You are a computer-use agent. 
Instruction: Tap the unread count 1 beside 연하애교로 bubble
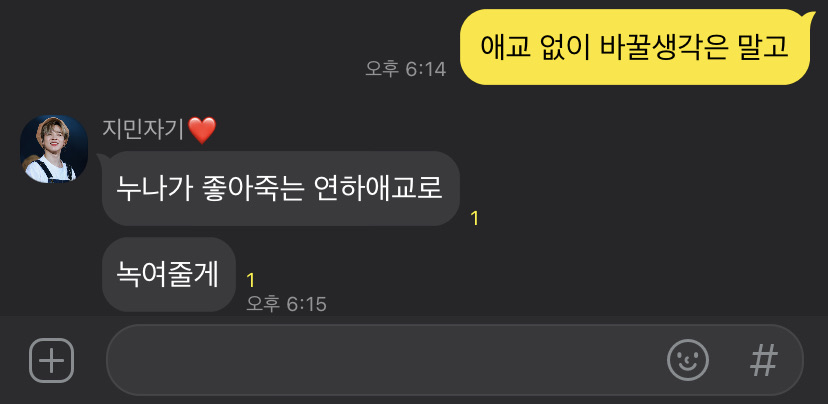474,218
